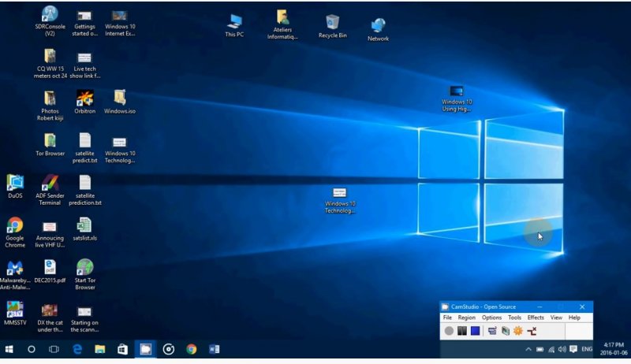Screen dimensions: 631x364
Task: Switch the ENG input language indicator
Action: click(x=588, y=349)
